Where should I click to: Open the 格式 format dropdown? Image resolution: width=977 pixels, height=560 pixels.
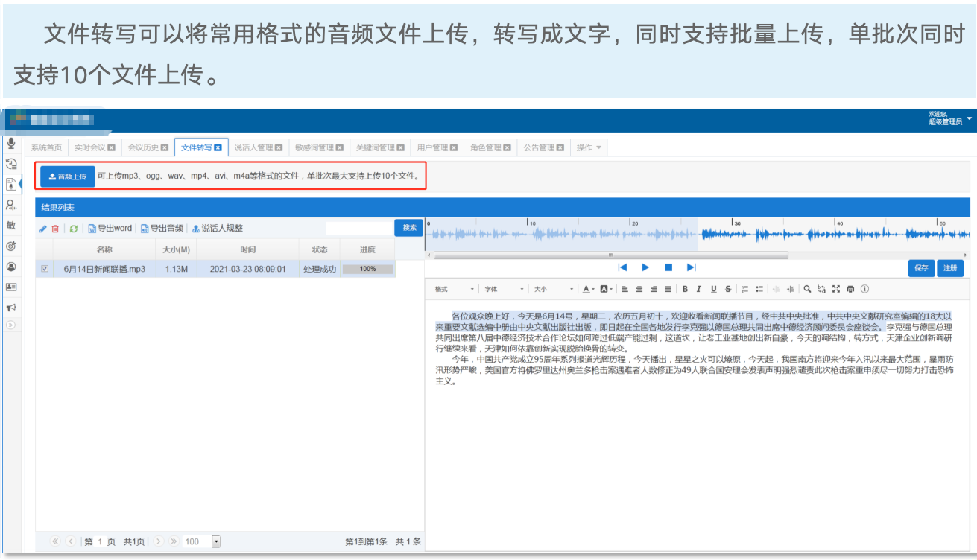[x=454, y=289]
